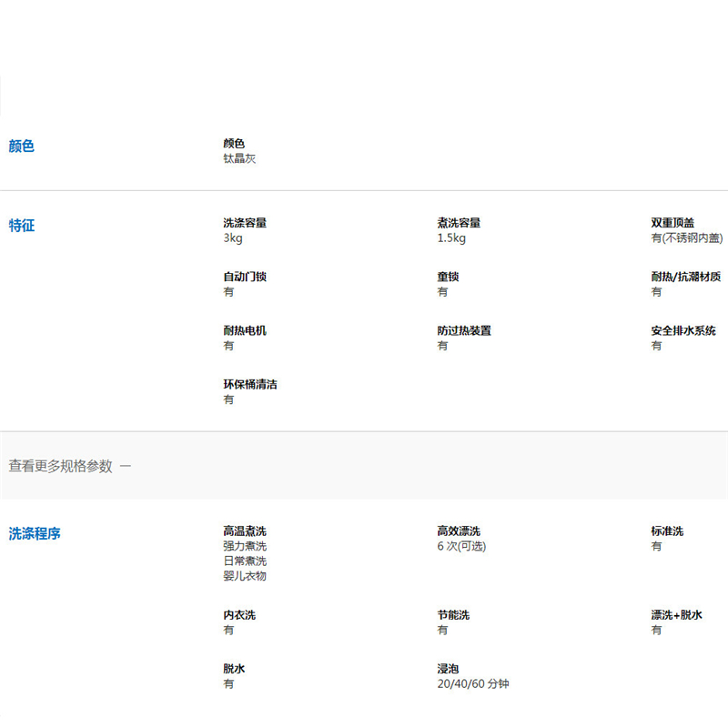Click the 6 次(可选) value
728x728 pixels.
pyautogui.click(x=461, y=546)
